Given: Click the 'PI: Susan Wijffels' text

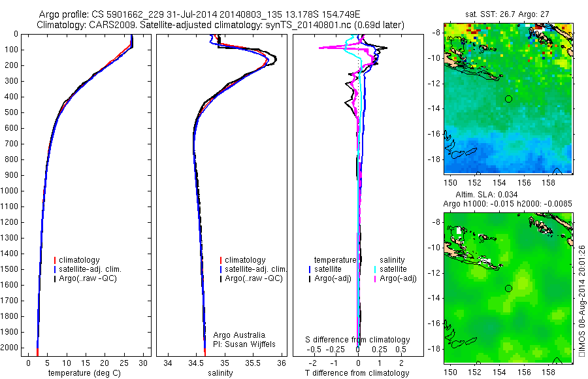Looking at the screenshot, I should tap(244, 344).
